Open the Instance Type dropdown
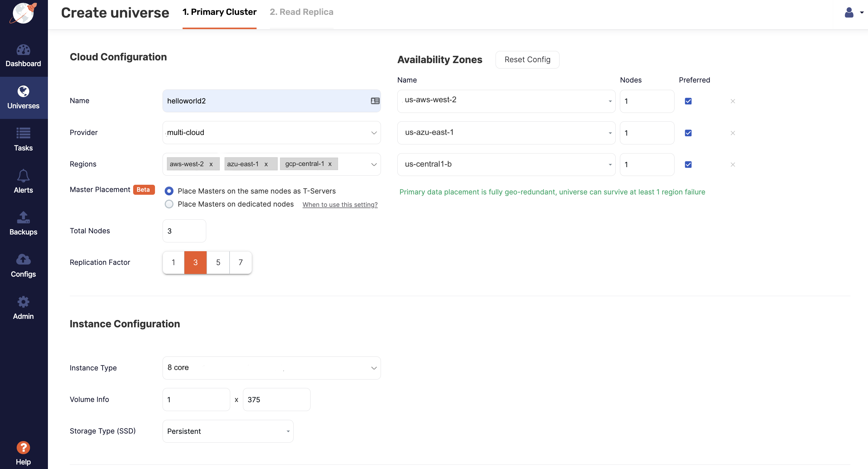Screen dimensions: 868x469 (271, 368)
